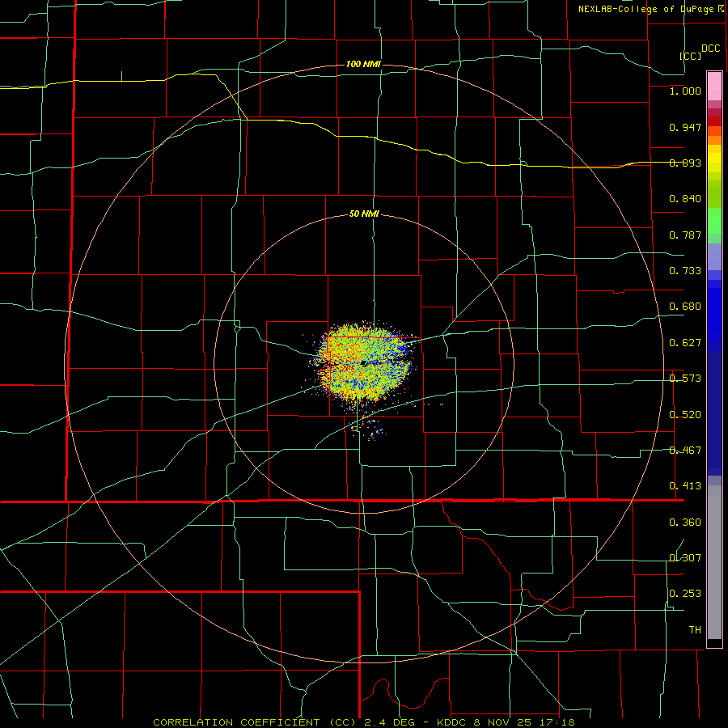Click the 0.413 scale value
This screenshot has height=728, width=728.
pos(685,486)
